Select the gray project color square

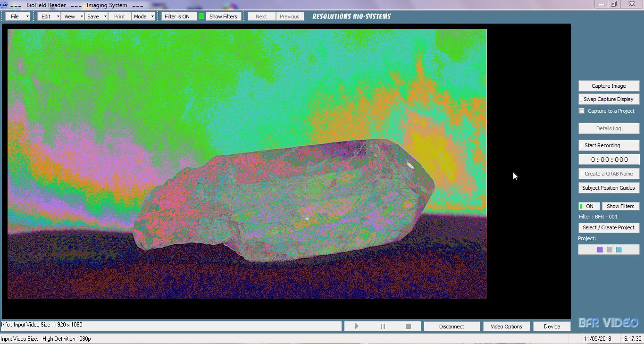609,250
